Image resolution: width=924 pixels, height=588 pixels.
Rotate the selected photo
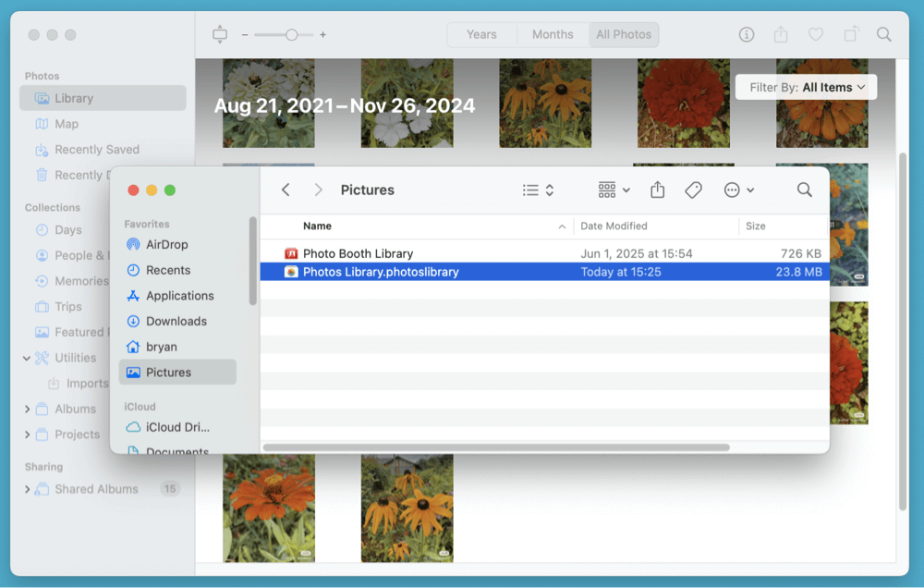click(851, 34)
